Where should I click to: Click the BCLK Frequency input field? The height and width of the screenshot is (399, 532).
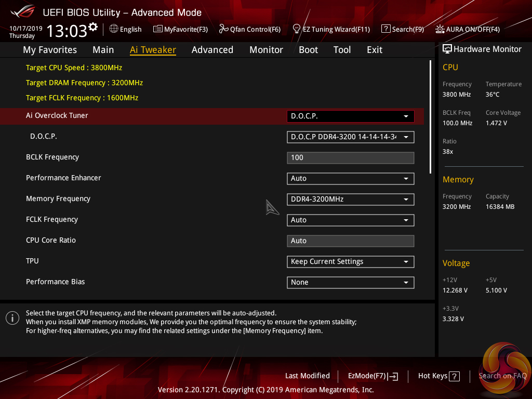point(351,158)
